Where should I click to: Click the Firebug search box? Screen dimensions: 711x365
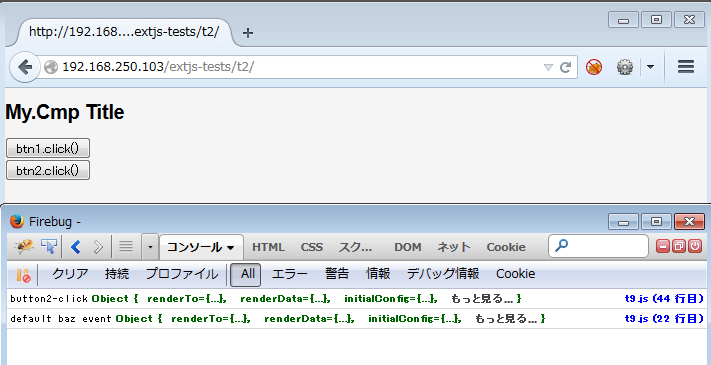[x=598, y=246]
